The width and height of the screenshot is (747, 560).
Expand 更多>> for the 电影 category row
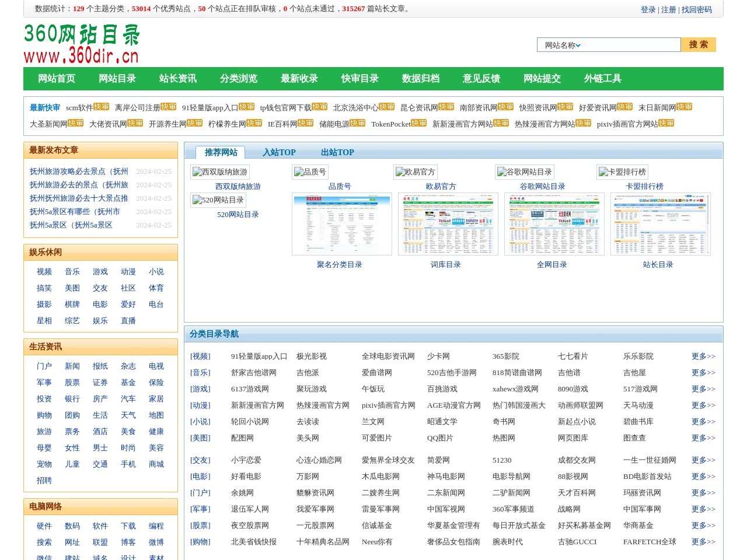click(703, 477)
